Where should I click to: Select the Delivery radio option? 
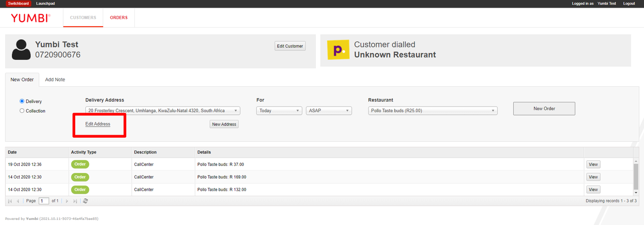22,101
